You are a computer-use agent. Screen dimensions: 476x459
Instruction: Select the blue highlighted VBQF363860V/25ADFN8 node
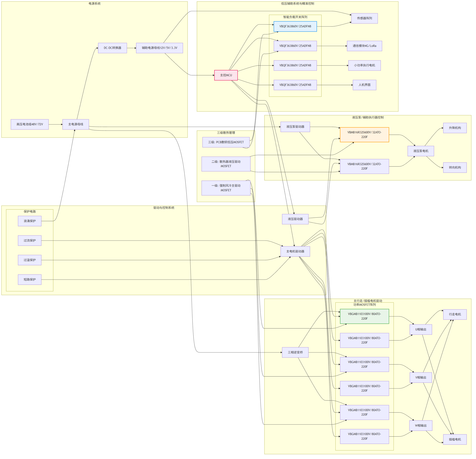[x=295, y=26]
